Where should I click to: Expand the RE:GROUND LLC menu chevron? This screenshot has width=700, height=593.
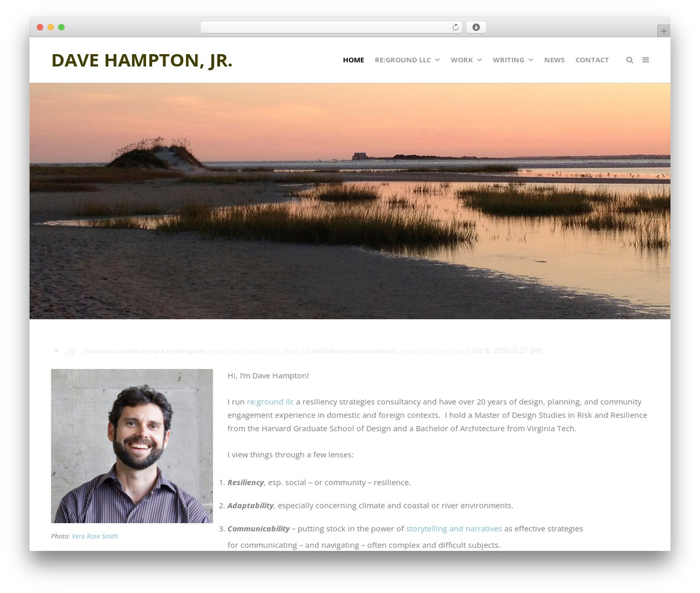(x=437, y=60)
